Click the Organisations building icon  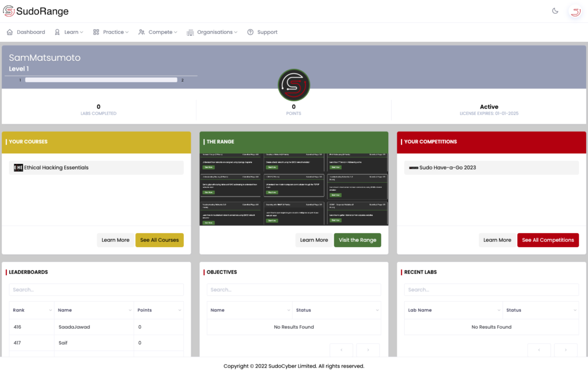(190, 32)
